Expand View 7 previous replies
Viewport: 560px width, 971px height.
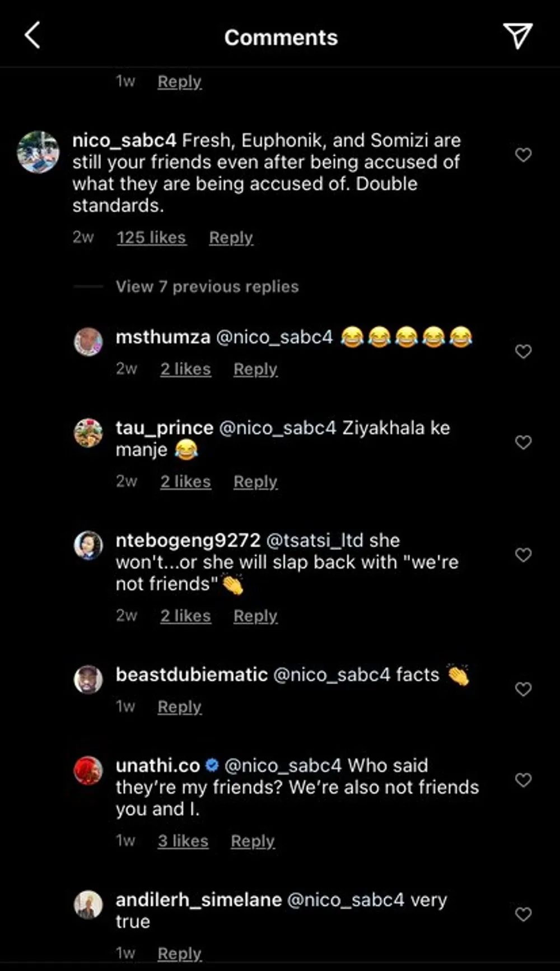(207, 287)
